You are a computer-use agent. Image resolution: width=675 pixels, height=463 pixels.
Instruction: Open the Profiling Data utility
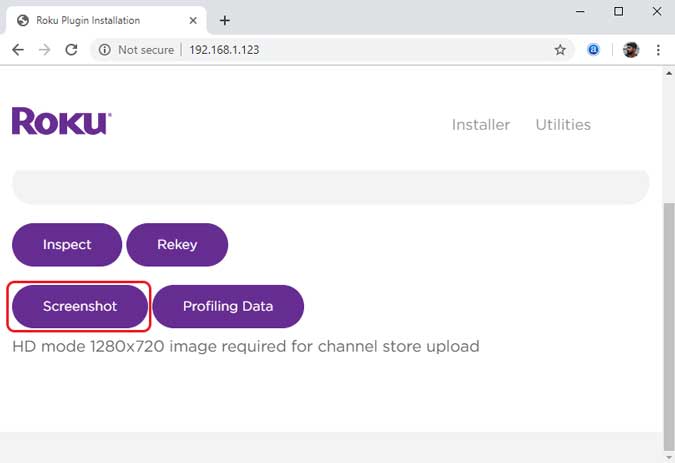[228, 306]
